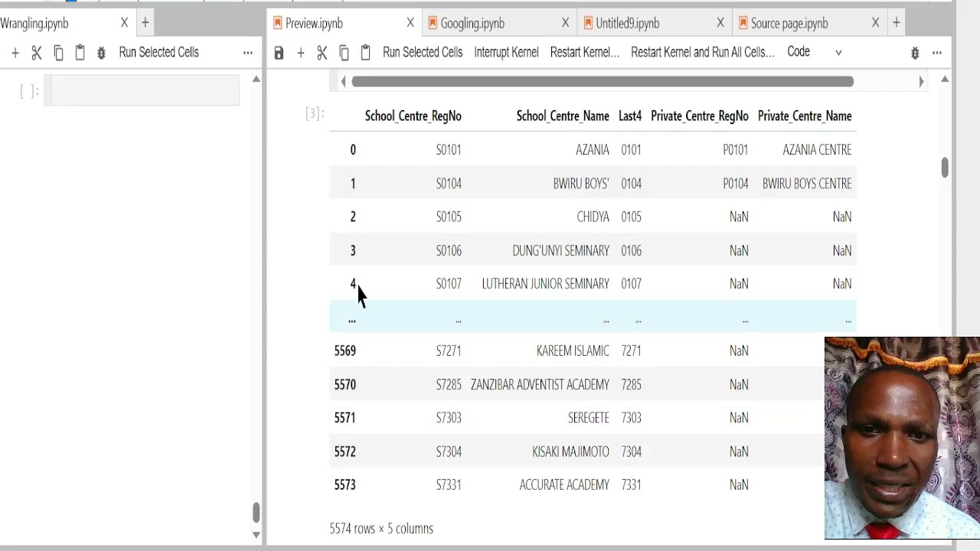Click up arrow of Preview vertical scrollbar
The width and height of the screenshot is (980, 551).
(x=945, y=79)
